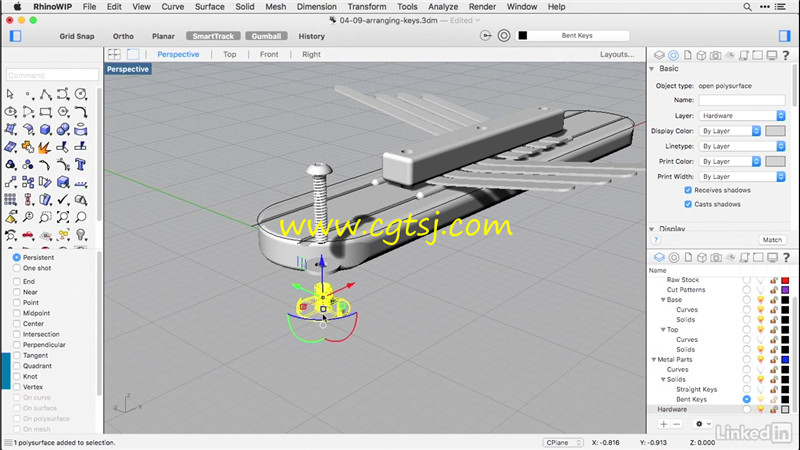This screenshot has width=800, height=450.
Task: Uncheck Receives shadows
Action: click(x=688, y=190)
